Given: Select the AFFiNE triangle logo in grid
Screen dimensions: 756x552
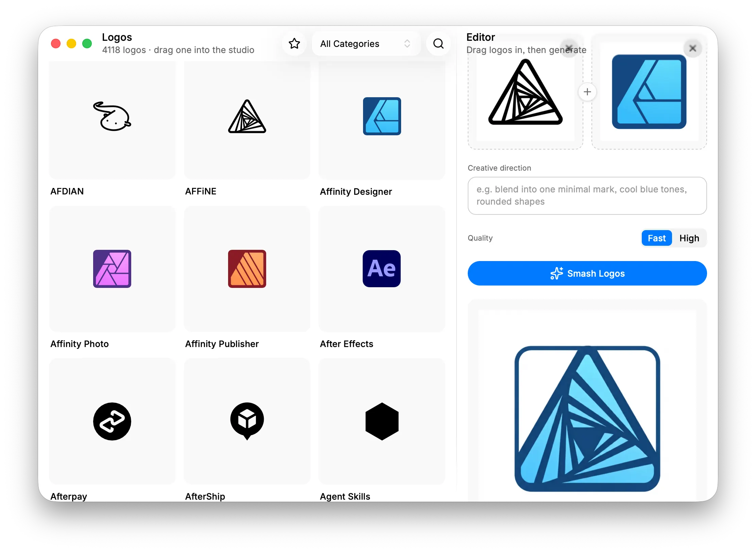Looking at the screenshot, I should coord(247,116).
